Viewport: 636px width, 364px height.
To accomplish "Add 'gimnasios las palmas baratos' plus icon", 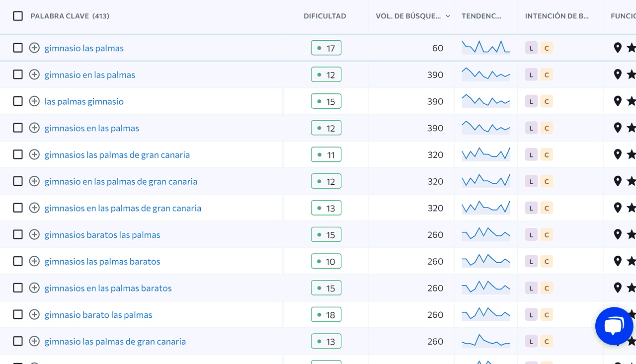I will click(x=34, y=261).
